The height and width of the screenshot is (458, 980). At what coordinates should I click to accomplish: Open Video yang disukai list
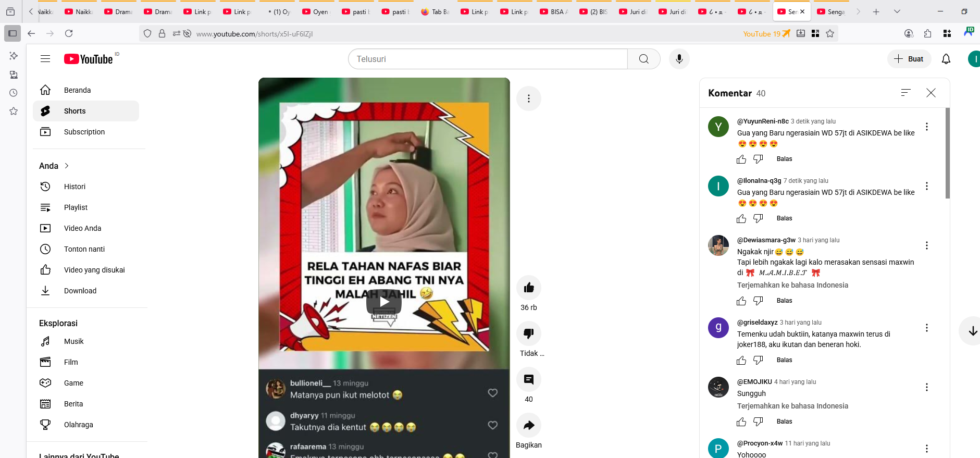click(x=86, y=270)
